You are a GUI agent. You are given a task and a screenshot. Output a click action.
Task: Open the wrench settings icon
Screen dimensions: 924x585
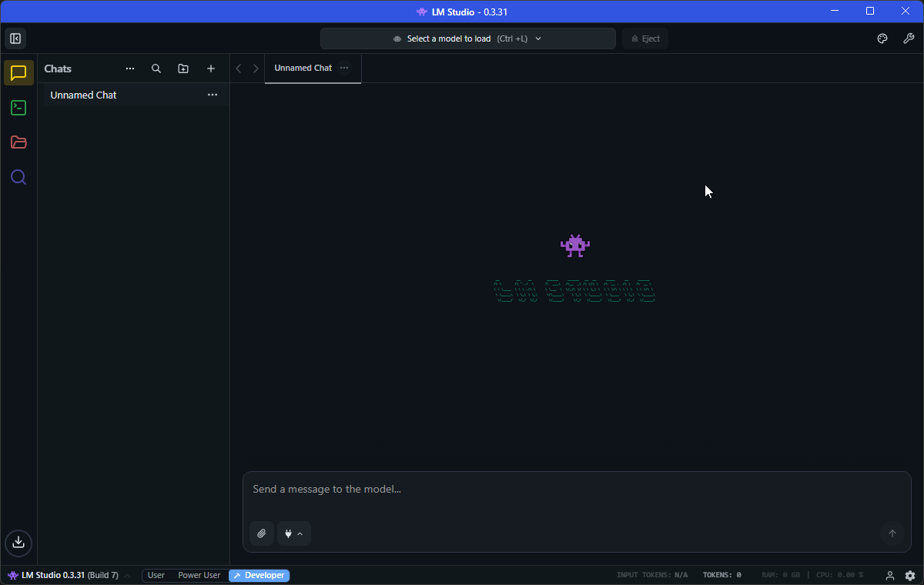click(909, 38)
